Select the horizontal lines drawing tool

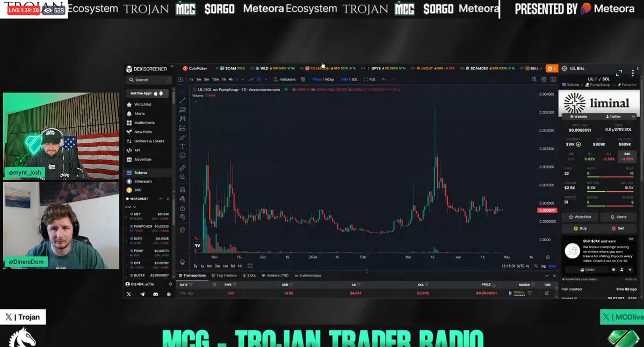183,110
